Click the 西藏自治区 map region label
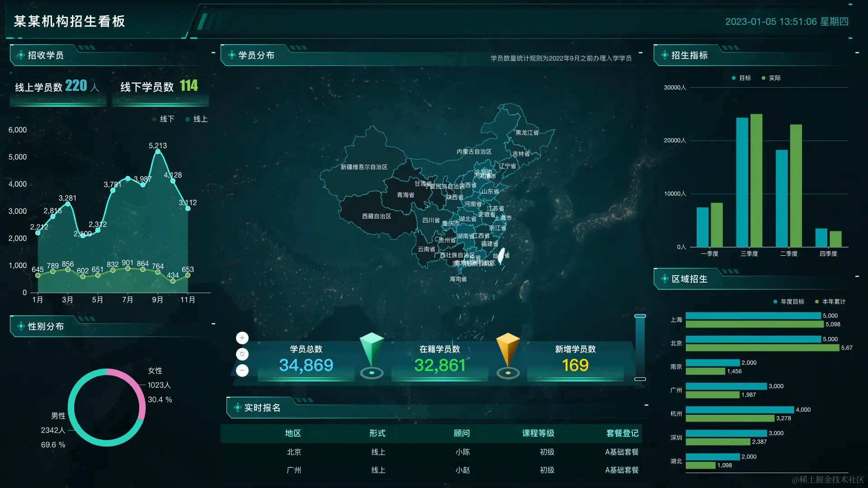 click(x=376, y=216)
